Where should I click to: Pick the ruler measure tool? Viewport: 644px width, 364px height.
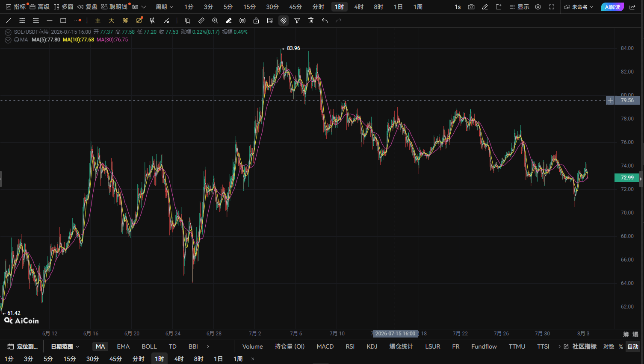201,21
